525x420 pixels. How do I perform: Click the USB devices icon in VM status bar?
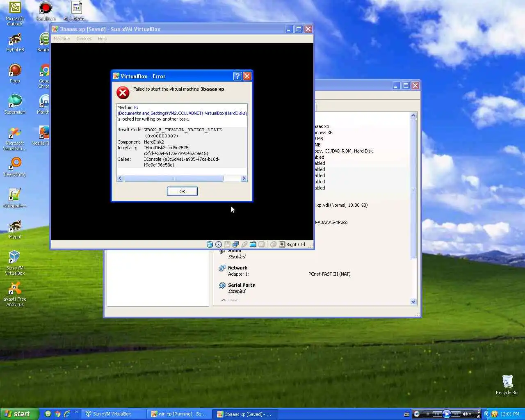[244, 244]
